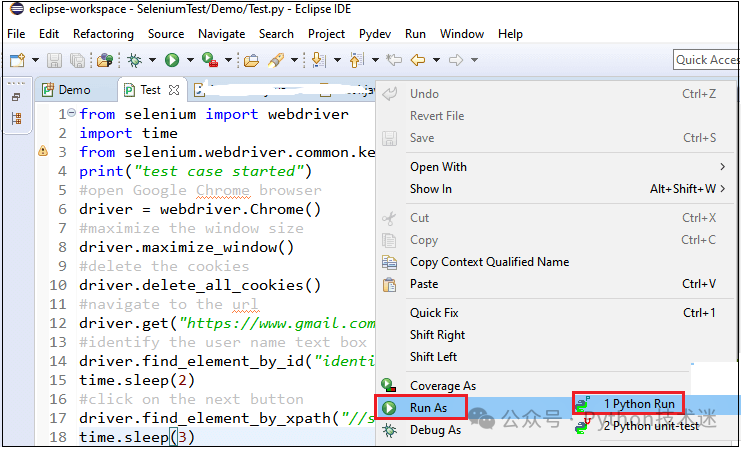Screen dimensions: 741x449
Task: Click the Save All toolbar icon
Action: 78,60
